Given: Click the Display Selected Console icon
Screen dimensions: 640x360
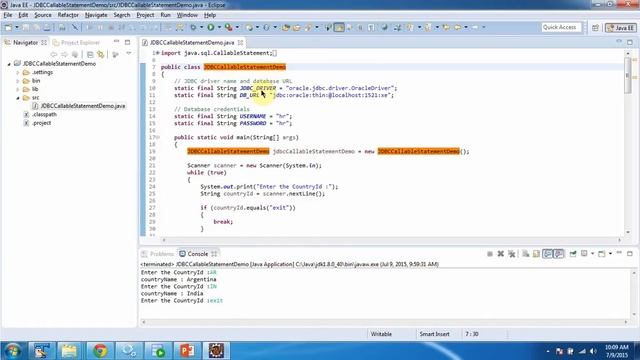Looking at the screenshot, I should pyautogui.click(x=584, y=254).
